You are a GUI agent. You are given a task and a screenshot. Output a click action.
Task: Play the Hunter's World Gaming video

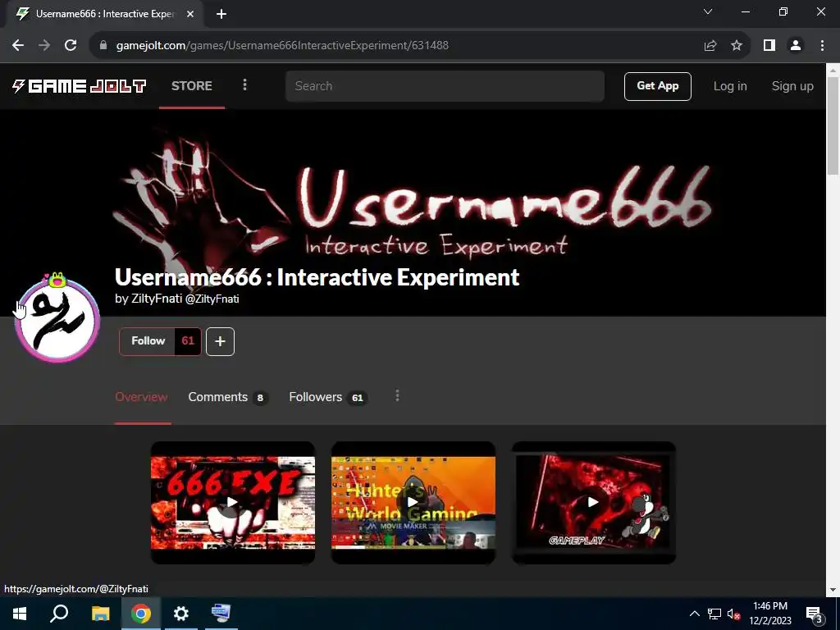click(413, 503)
